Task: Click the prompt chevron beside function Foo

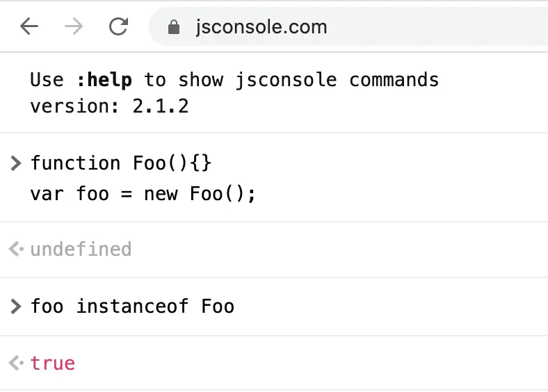Action: coord(16,163)
